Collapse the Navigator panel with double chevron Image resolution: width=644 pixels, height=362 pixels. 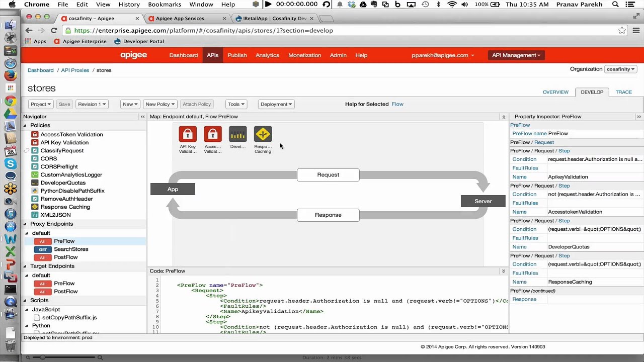(x=142, y=117)
